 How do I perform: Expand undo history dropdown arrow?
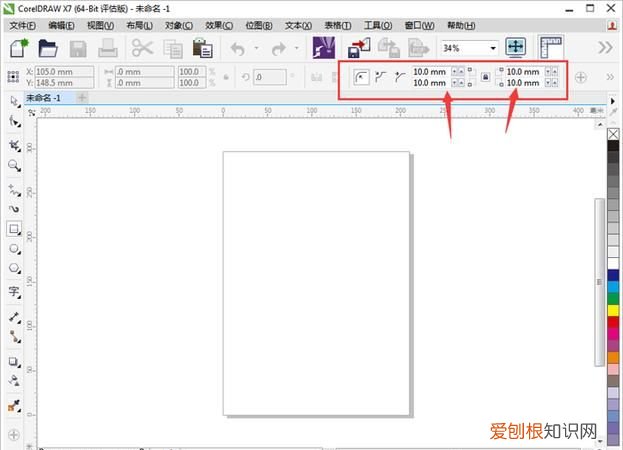(256, 48)
